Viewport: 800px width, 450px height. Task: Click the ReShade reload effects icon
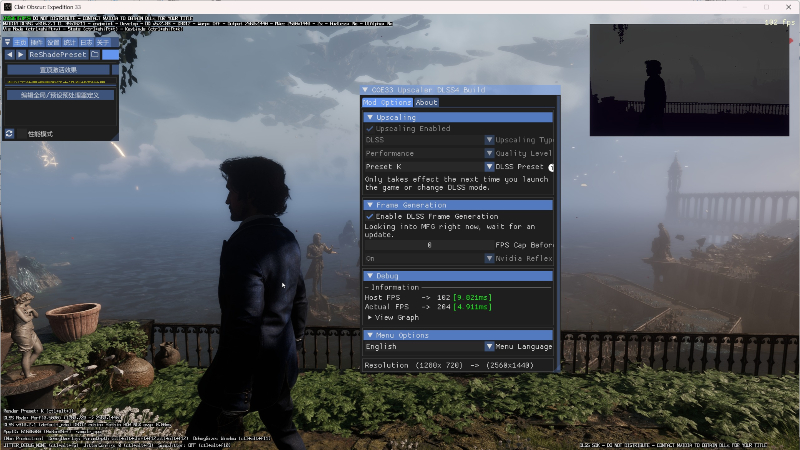[9, 134]
